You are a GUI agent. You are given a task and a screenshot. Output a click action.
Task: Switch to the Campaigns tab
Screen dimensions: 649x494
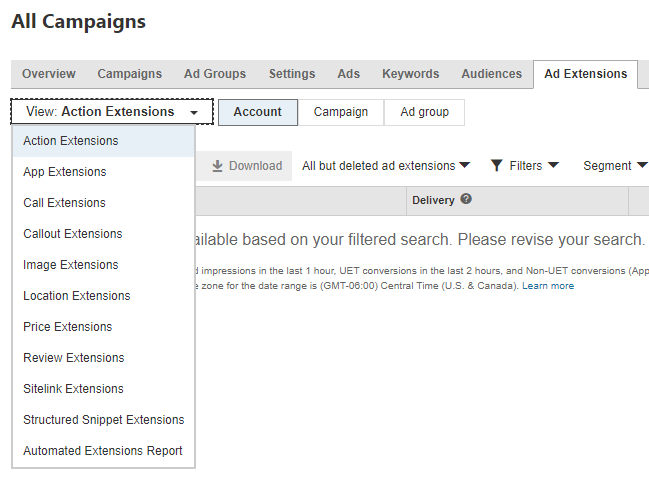[x=130, y=74]
